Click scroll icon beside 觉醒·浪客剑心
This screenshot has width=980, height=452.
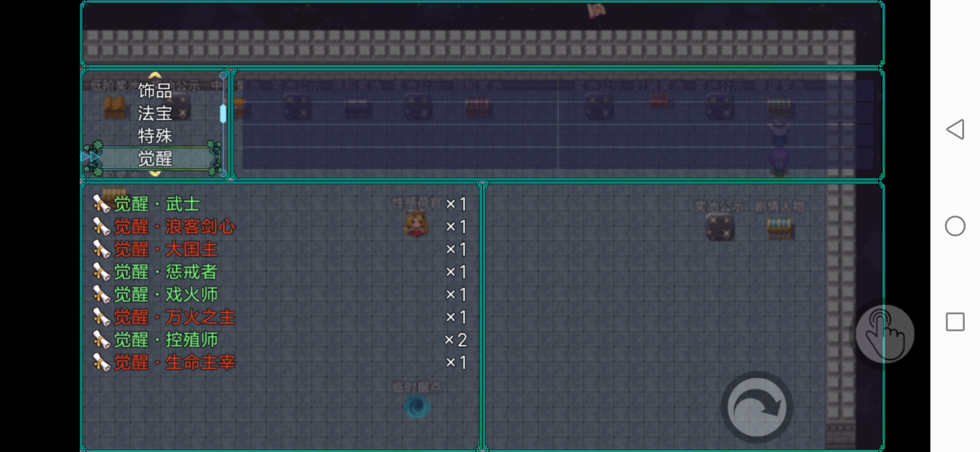pos(101,227)
